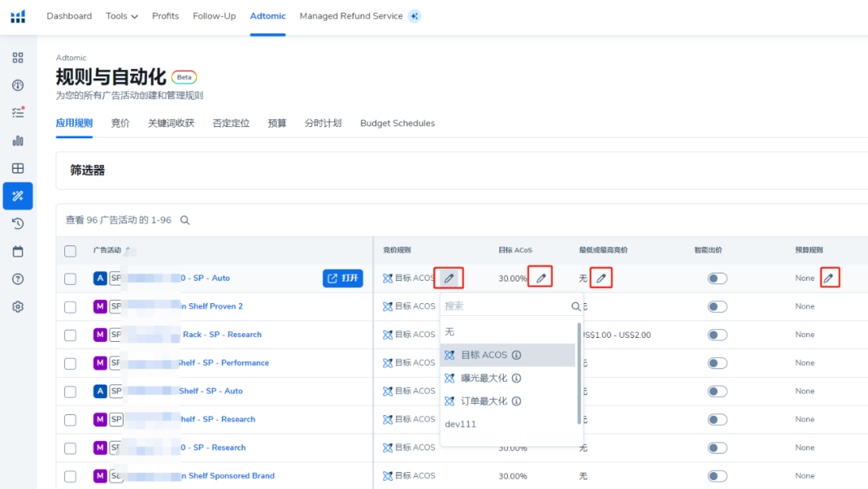Image resolution: width=868 pixels, height=489 pixels.
Task: Click info icon next to 订单最大化 option
Action: (x=517, y=401)
